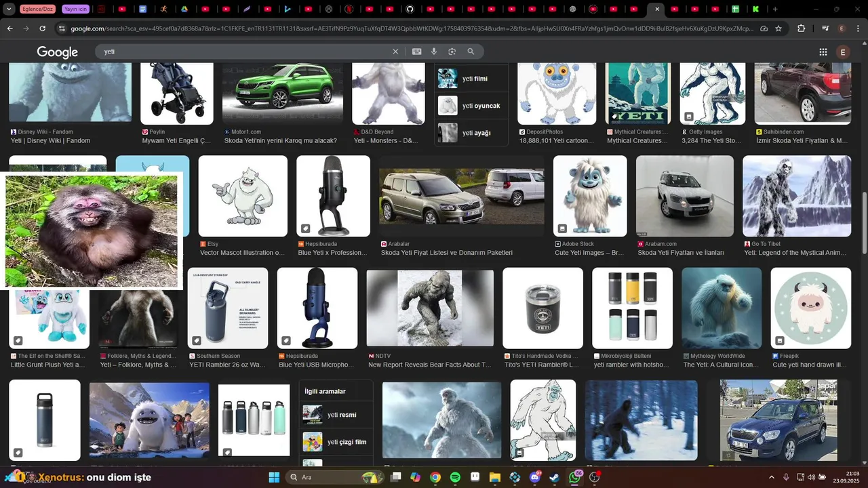
Task: Expand the Eglence/Doz tab group
Action: [x=37, y=9]
